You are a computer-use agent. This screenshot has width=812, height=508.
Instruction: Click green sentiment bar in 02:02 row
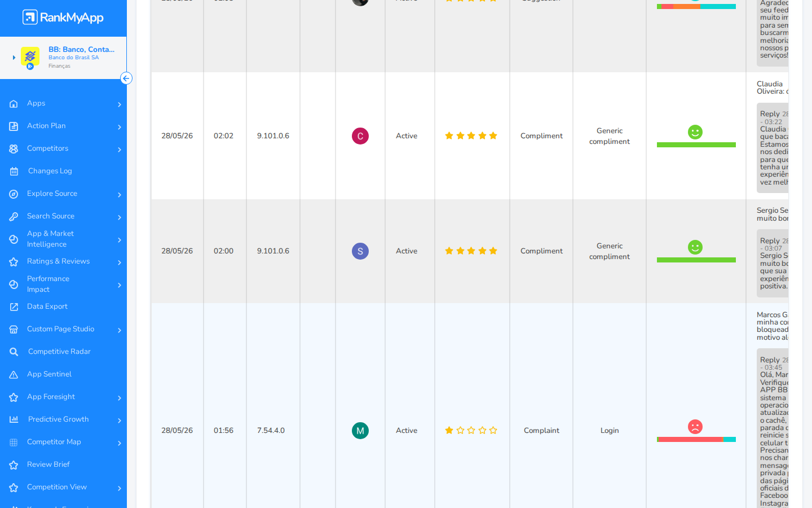pyautogui.click(x=696, y=145)
